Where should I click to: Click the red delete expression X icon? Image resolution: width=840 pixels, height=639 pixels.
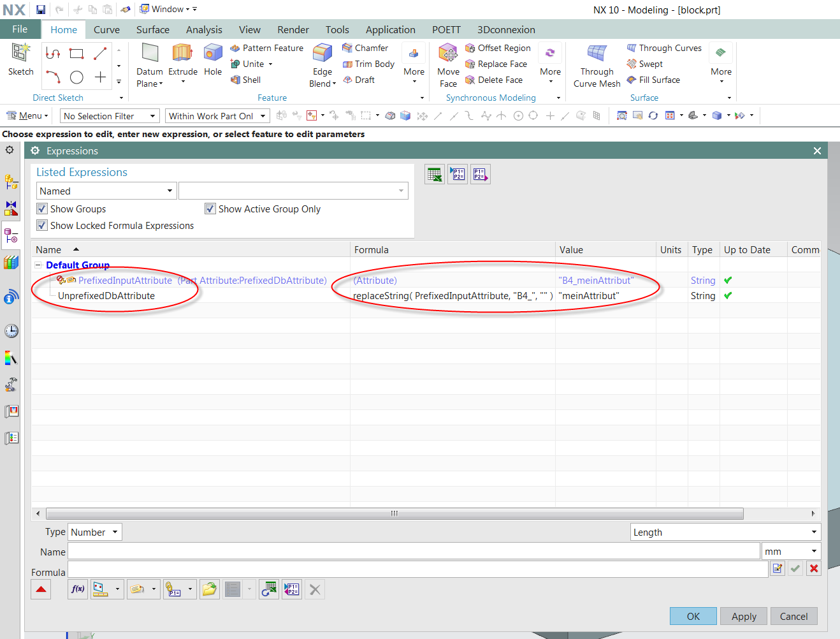coord(814,568)
